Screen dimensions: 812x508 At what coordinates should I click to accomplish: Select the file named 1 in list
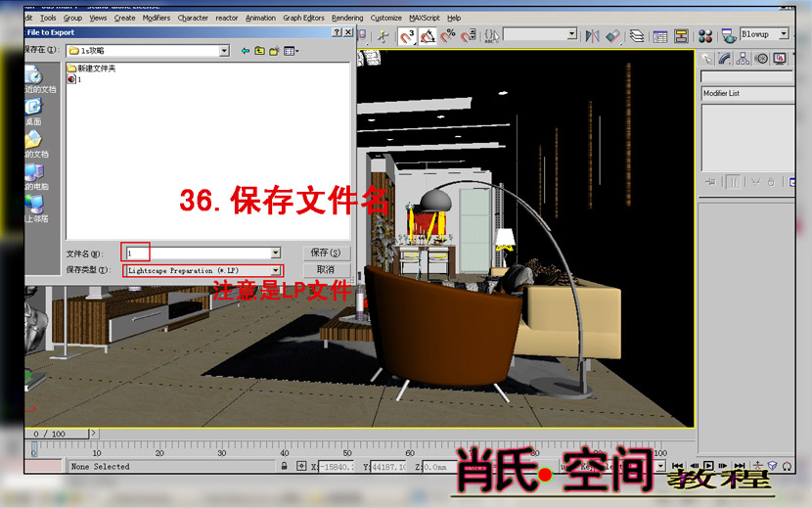[x=74, y=79]
